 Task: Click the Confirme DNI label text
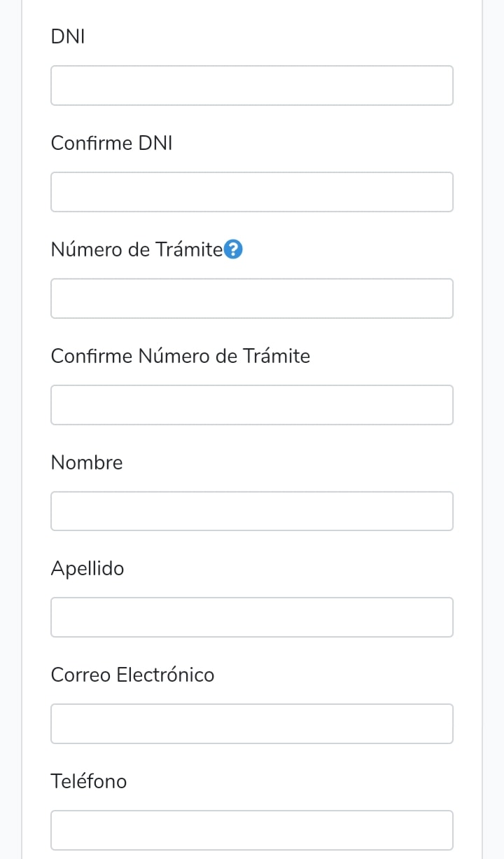click(x=111, y=144)
